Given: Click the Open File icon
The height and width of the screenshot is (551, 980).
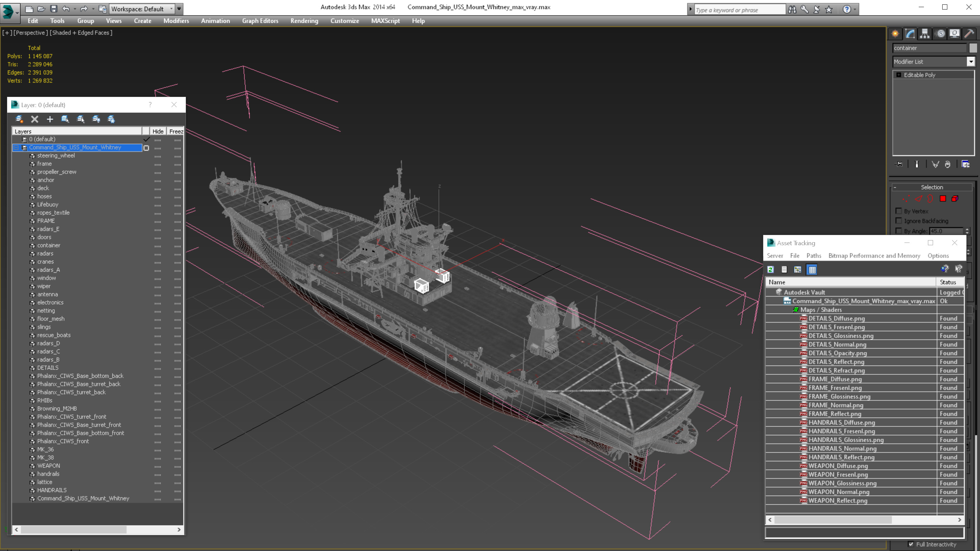Looking at the screenshot, I should coord(42,9).
